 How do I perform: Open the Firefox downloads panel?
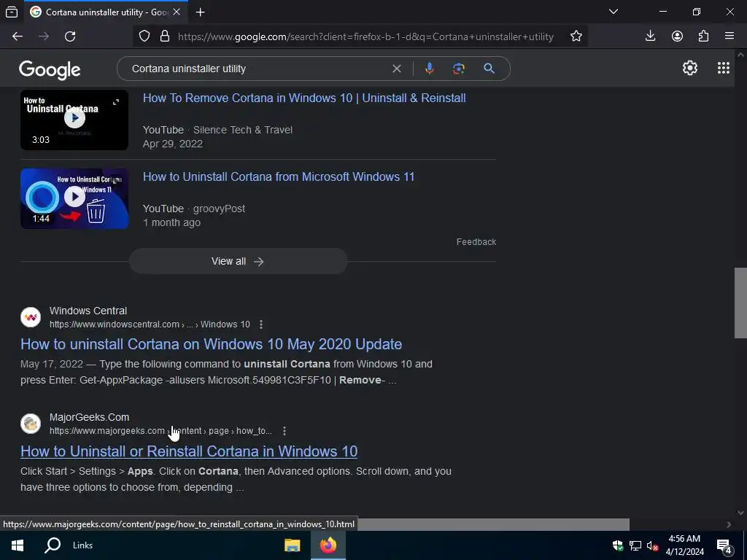point(650,36)
